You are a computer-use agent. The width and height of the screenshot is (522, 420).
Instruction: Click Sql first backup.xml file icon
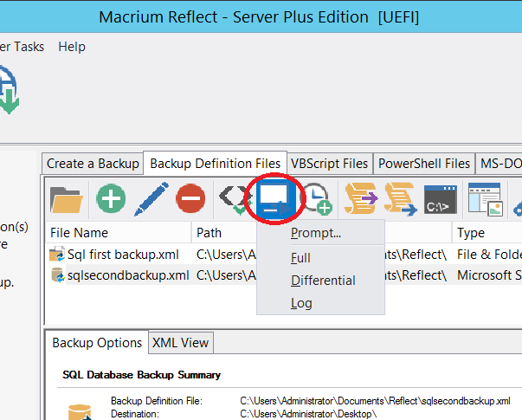tap(57, 255)
